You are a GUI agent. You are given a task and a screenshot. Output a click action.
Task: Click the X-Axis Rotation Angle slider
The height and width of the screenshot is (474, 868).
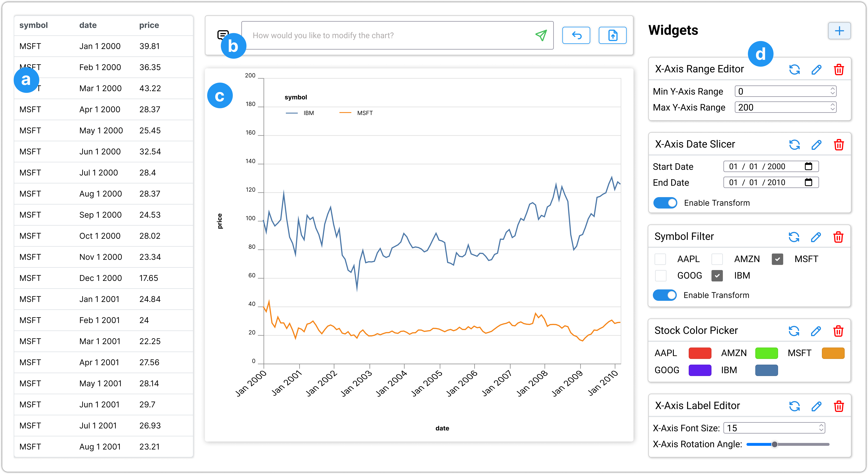coord(788,444)
